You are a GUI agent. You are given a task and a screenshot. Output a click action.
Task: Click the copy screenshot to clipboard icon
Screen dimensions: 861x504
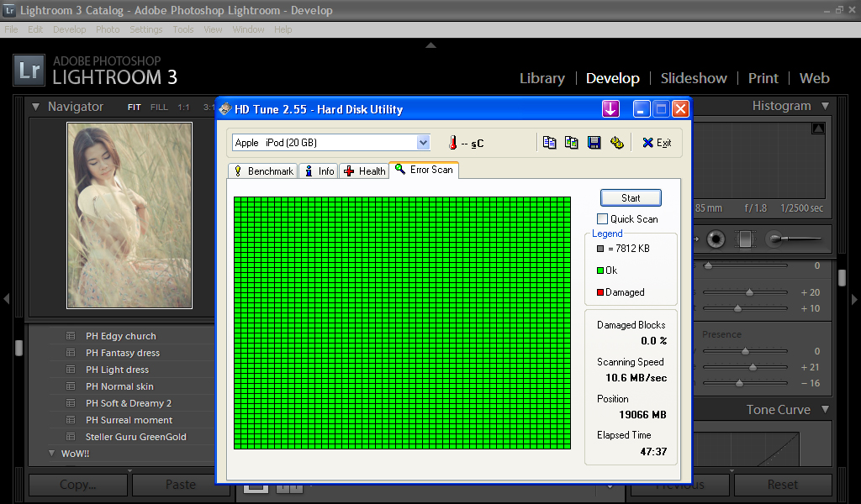[x=571, y=143]
